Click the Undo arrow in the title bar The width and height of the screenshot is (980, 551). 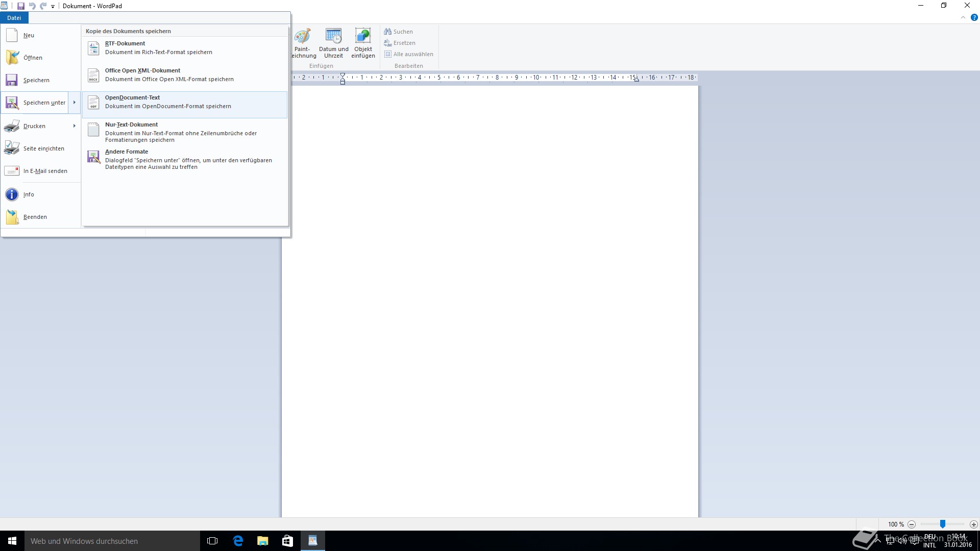click(x=32, y=6)
